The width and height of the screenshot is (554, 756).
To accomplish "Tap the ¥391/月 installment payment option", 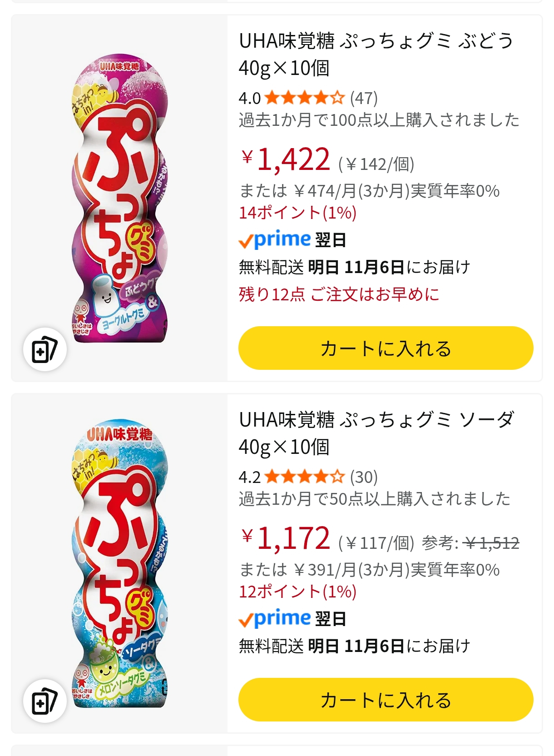I will click(369, 570).
